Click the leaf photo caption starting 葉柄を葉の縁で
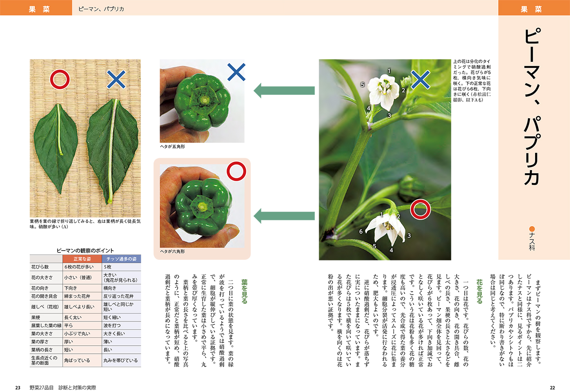 (85, 224)
